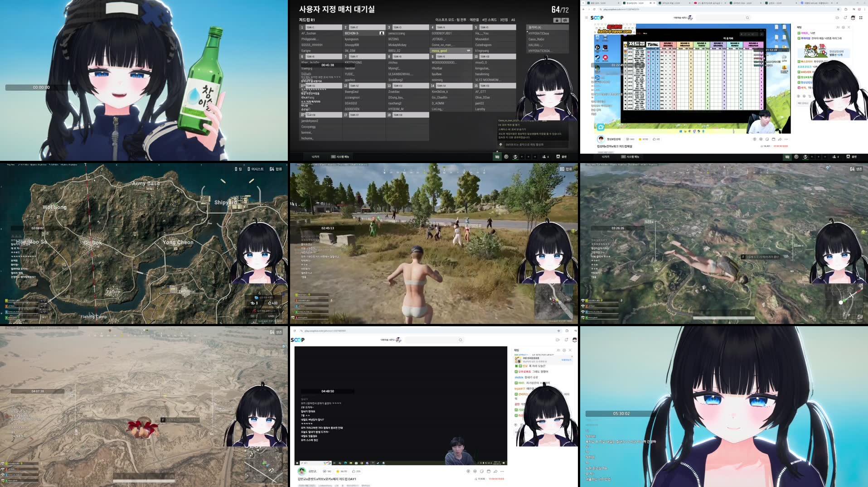Click minimap in running character frame
This screenshot has width=868, height=487.
point(553,302)
